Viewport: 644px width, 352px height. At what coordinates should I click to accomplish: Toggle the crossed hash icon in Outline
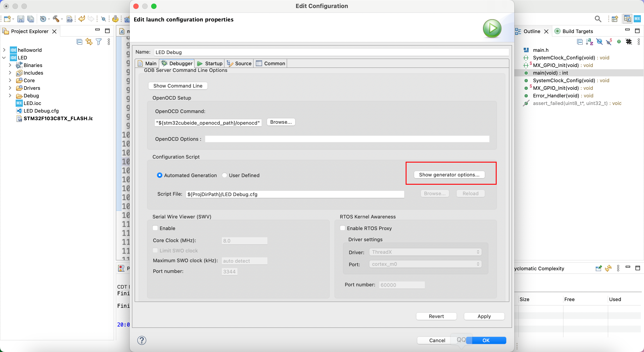[629, 42]
